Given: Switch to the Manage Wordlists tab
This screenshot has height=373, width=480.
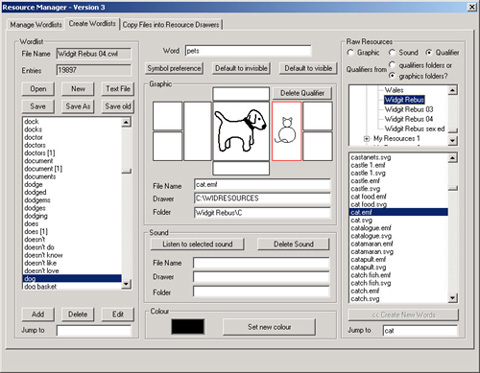Looking at the screenshot, I should pyautogui.click(x=36, y=25).
